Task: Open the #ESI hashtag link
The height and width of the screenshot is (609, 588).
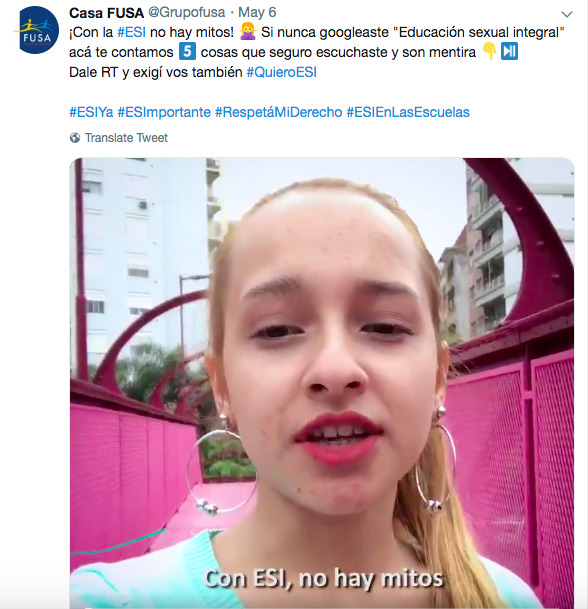Action: [132, 32]
